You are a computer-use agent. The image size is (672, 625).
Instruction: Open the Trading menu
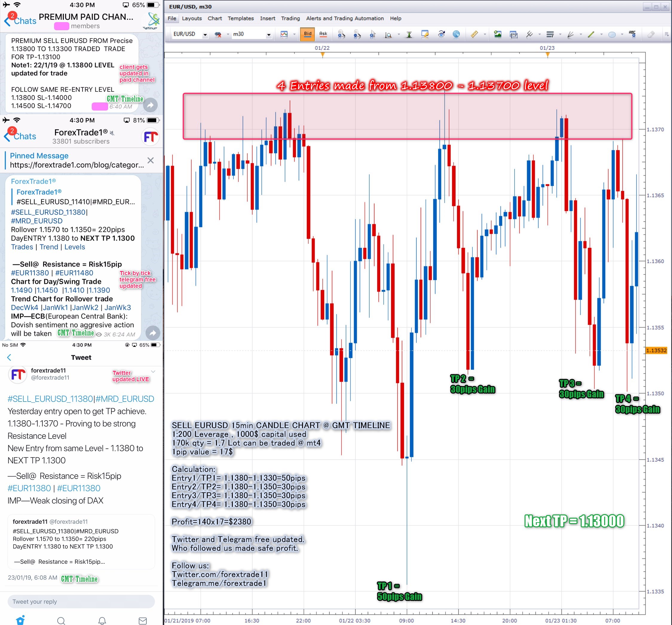point(290,18)
